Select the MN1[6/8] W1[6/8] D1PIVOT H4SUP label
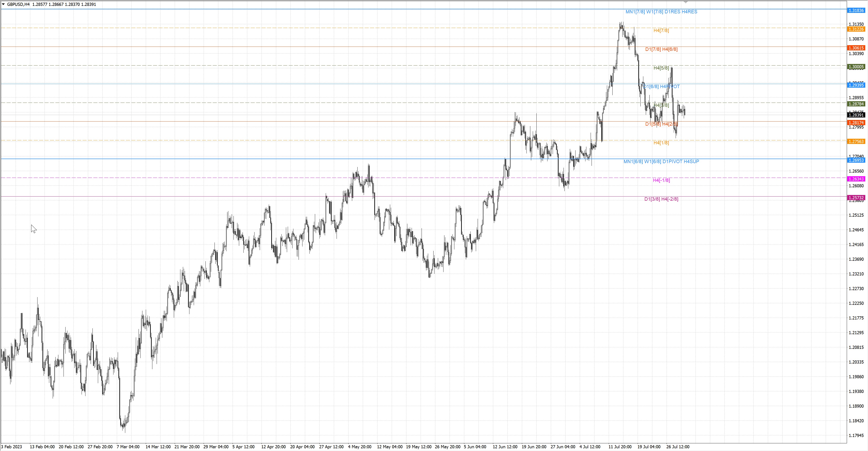This screenshot has height=451, width=868. [x=661, y=162]
